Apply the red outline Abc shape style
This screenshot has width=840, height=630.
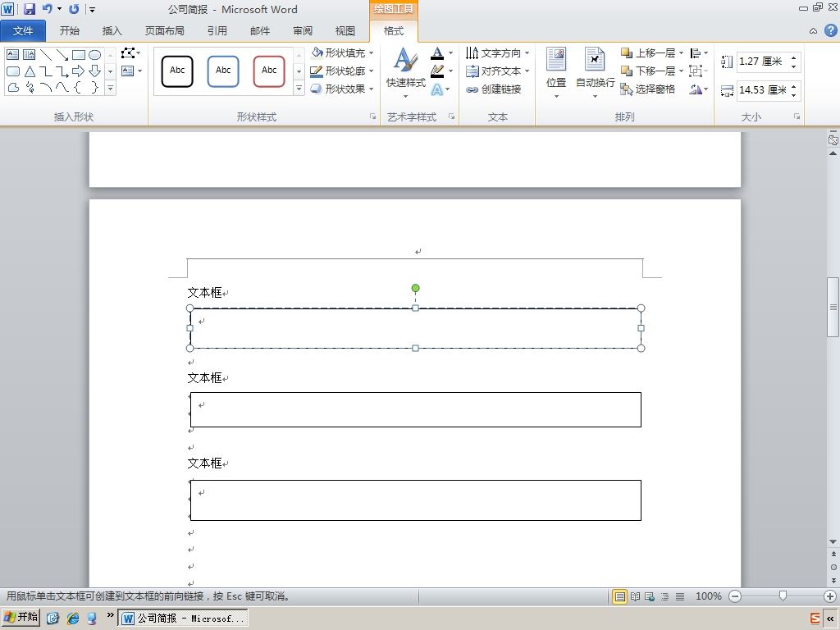click(x=269, y=71)
